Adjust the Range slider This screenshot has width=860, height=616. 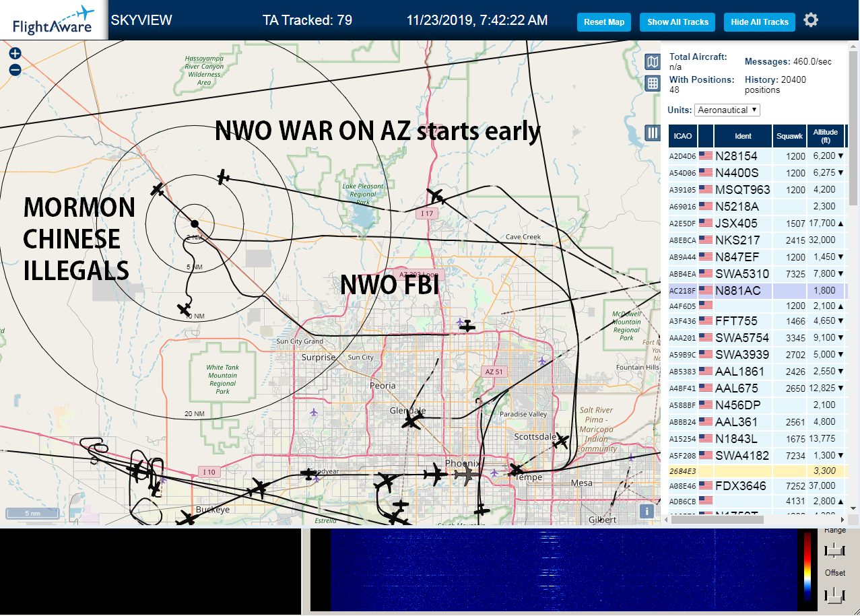(834, 551)
